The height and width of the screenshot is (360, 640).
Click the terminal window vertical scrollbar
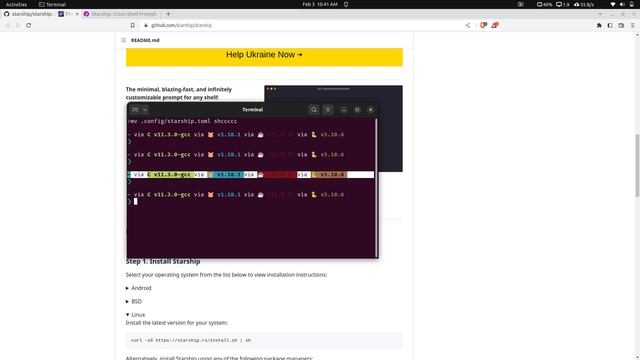376,187
